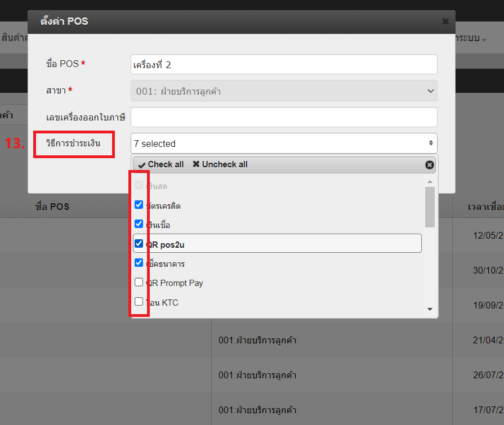Click the 19/09 date cell in table
The height and width of the screenshot is (425, 504).
(x=488, y=305)
